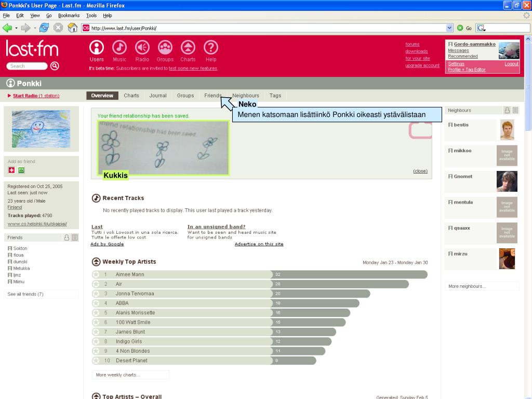Click inside the last.fm Search field

[26, 66]
